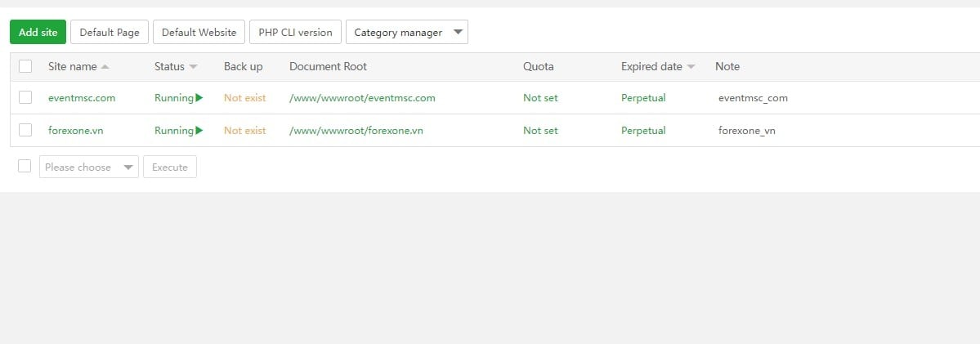980x344 pixels.
Task: Click the Expired date sort arrow
Action: pyautogui.click(x=691, y=67)
